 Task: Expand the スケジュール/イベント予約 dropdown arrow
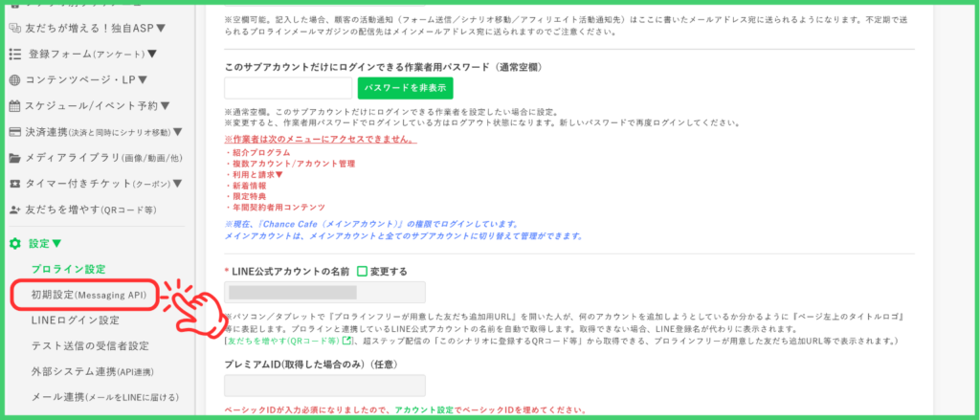(166, 106)
